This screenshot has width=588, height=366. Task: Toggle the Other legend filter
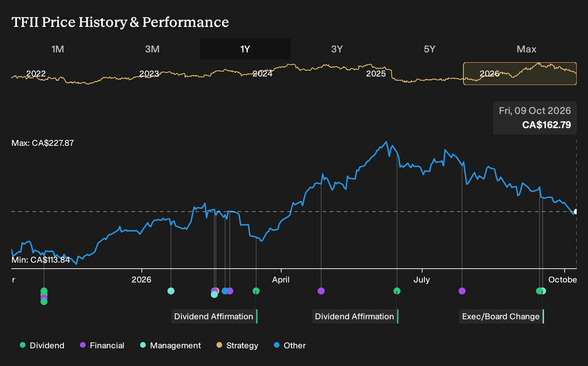tap(290, 345)
